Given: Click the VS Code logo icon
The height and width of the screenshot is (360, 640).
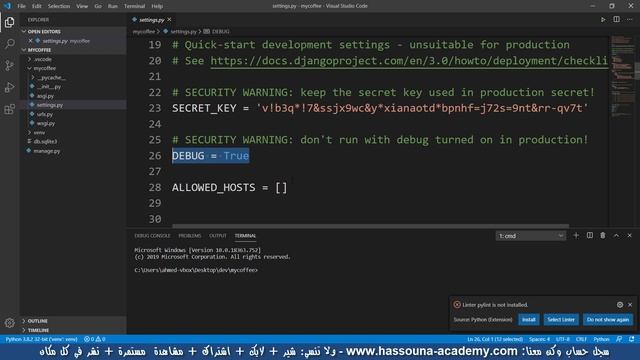Looking at the screenshot, I should [x=7, y=6].
